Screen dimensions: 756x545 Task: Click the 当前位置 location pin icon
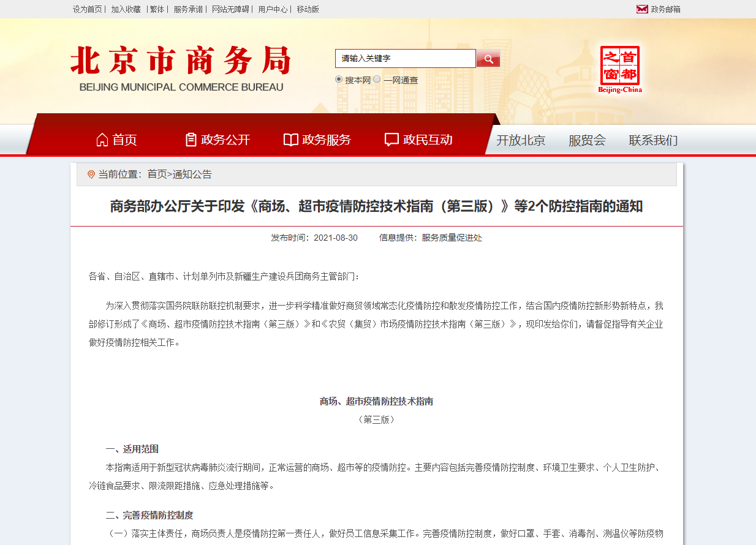tap(91, 175)
